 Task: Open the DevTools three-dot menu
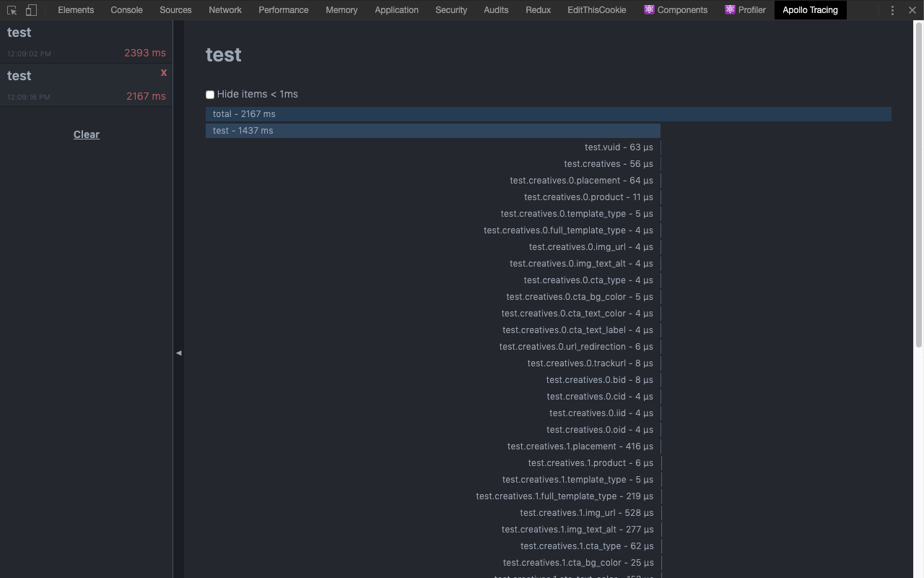pyautogui.click(x=892, y=10)
